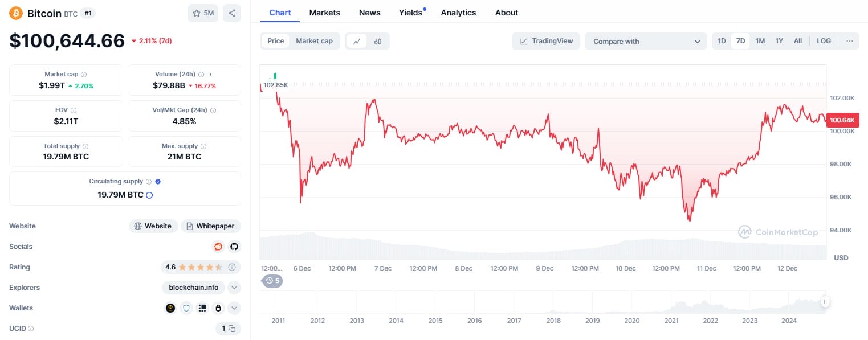Open info icon next to Total supply
This screenshot has height=340, width=868.
tap(85, 146)
